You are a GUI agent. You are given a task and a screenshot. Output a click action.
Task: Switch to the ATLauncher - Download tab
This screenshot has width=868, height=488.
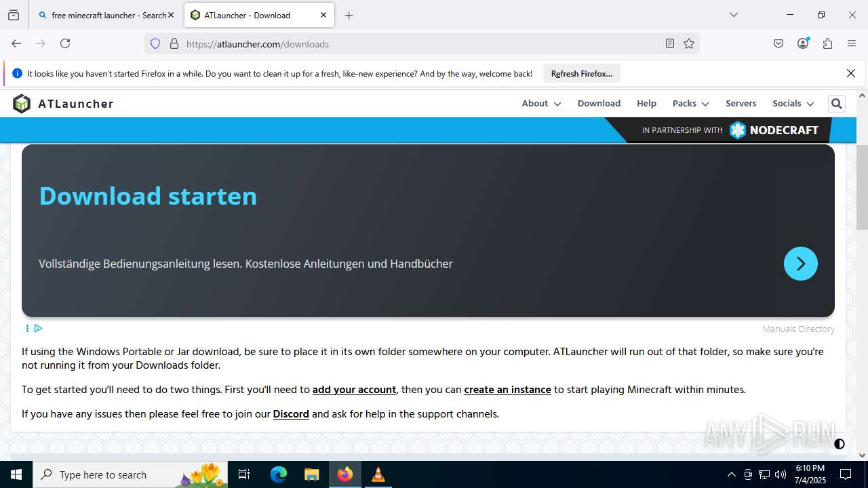[258, 15]
